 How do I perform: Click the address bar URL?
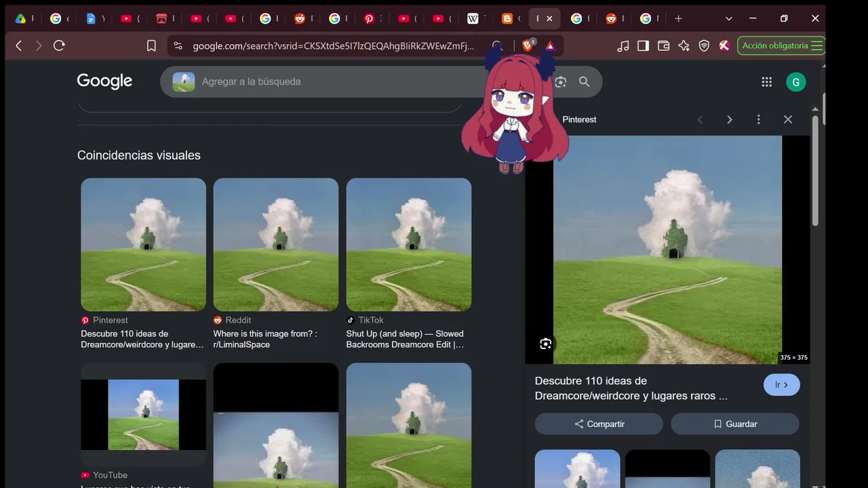(334, 45)
